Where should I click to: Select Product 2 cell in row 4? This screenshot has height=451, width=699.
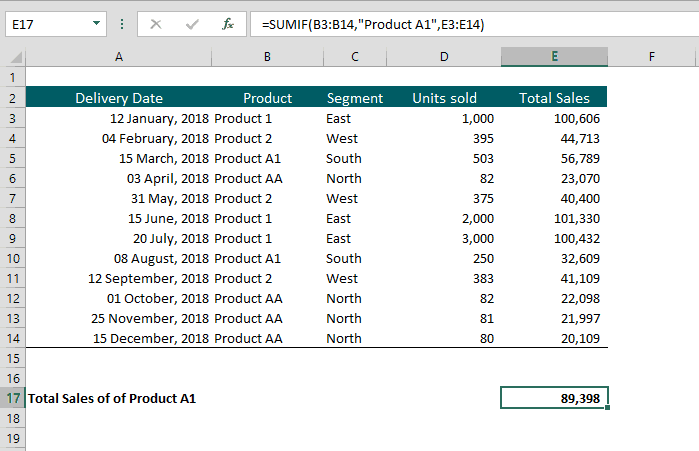click(x=267, y=139)
